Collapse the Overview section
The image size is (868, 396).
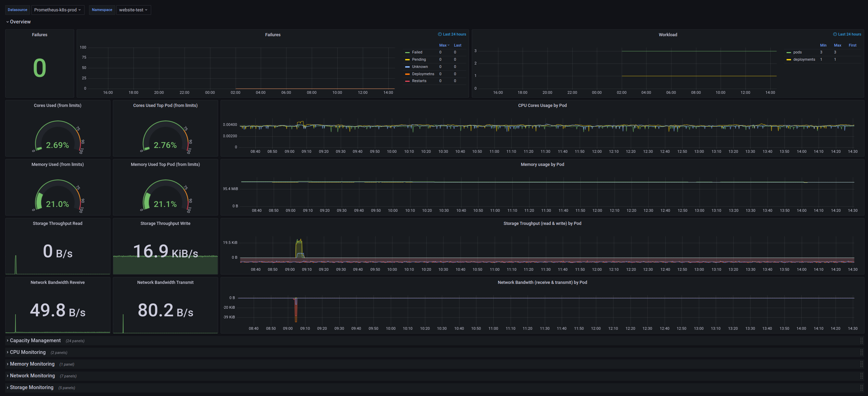pos(19,21)
